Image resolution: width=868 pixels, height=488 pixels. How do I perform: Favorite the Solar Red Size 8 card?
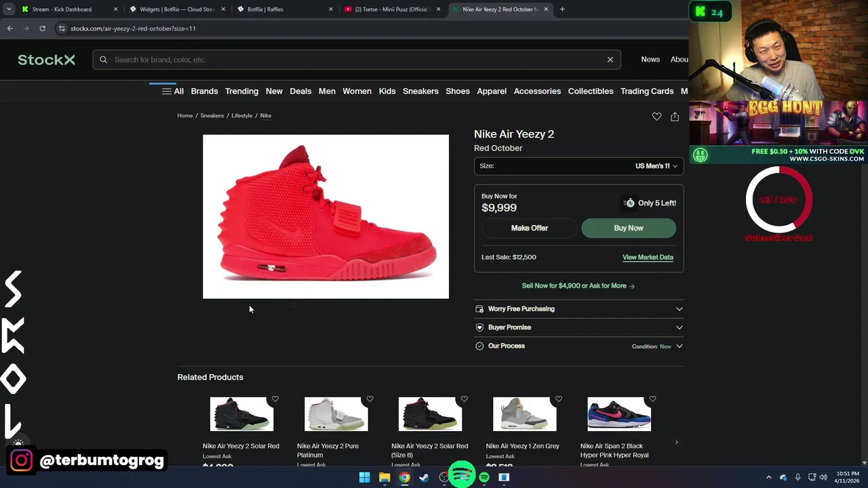pyautogui.click(x=464, y=399)
